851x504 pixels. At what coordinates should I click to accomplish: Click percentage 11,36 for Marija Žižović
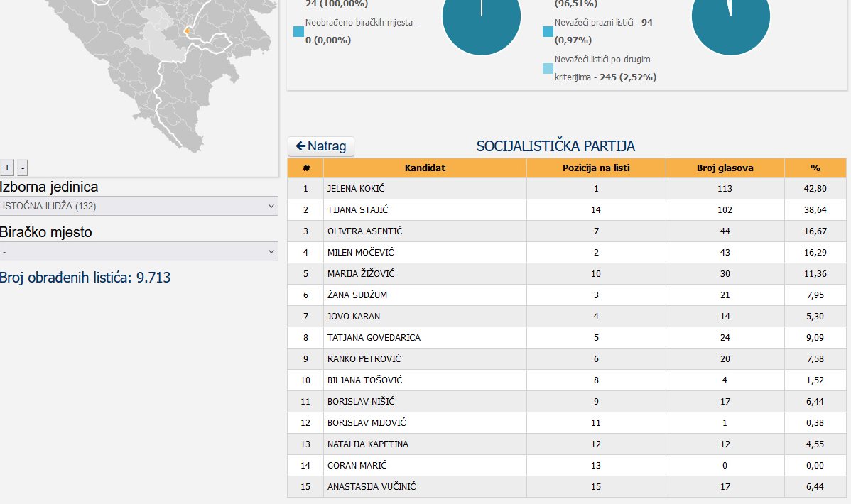[815, 274]
